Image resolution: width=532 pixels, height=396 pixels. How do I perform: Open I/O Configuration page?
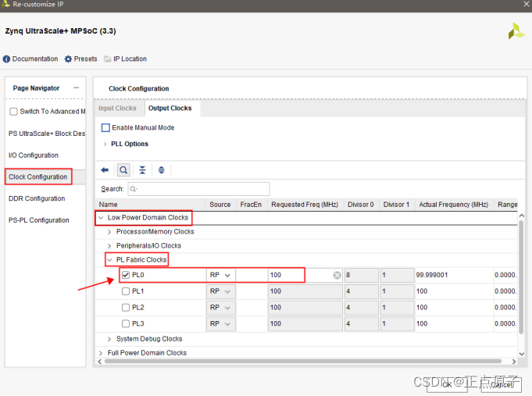(34, 155)
